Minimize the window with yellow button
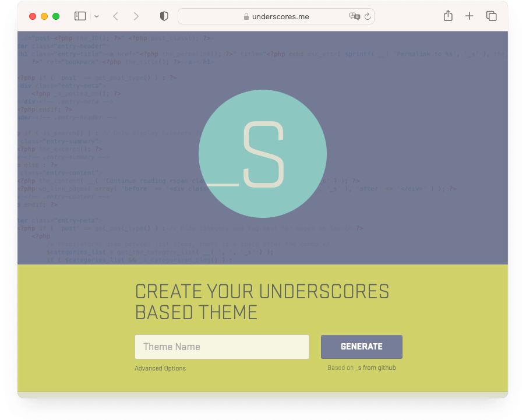This screenshot has width=526, height=420. 44,16
